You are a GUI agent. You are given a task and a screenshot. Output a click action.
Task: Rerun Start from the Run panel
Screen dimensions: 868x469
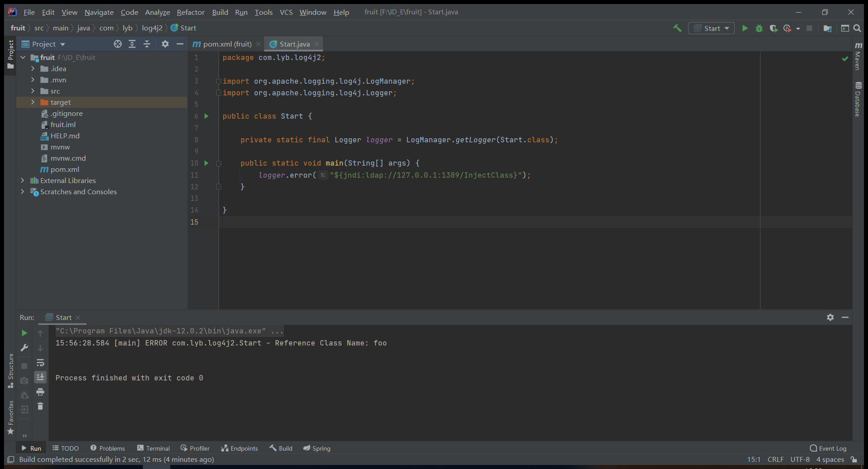(24, 333)
